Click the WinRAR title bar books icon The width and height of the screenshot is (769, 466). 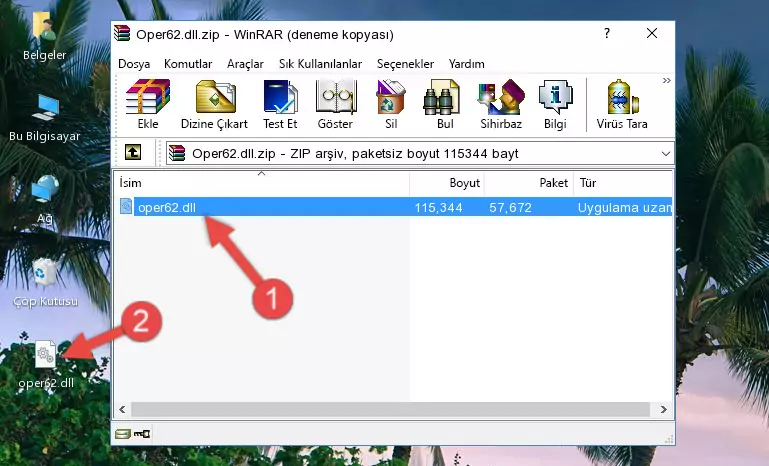(x=122, y=33)
